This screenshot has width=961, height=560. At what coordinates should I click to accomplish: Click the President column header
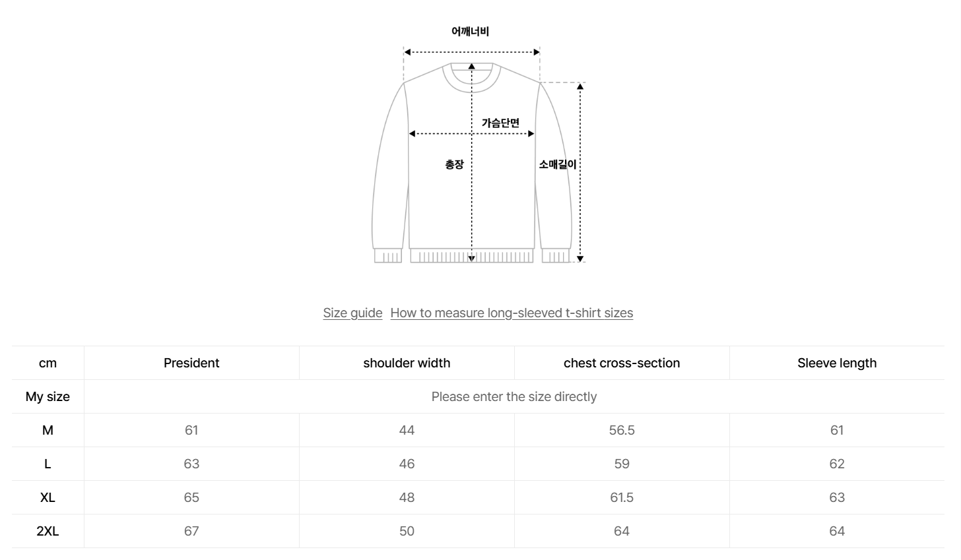point(191,363)
